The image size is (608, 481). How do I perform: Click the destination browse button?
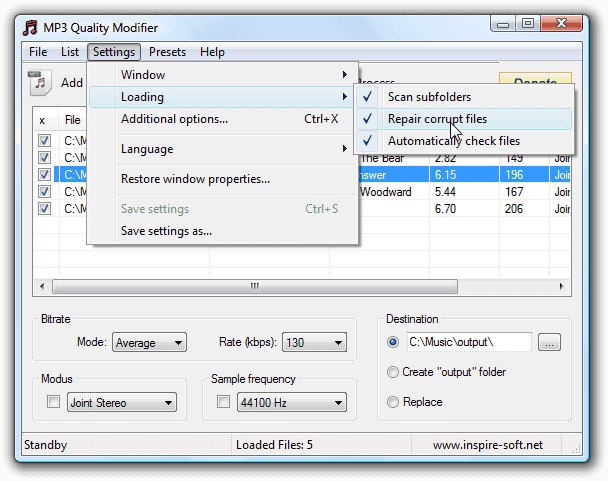pos(549,342)
